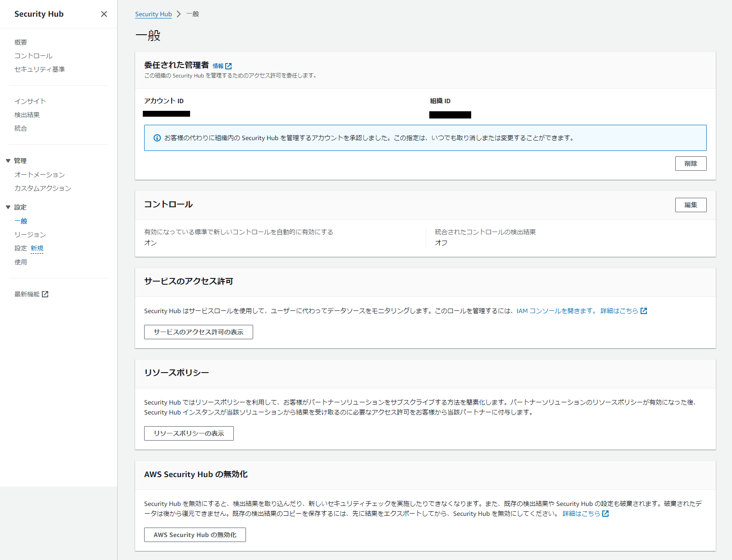732x560 pixels.
Task: Click redacted 組織 ID value
Action: click(450, 115)
